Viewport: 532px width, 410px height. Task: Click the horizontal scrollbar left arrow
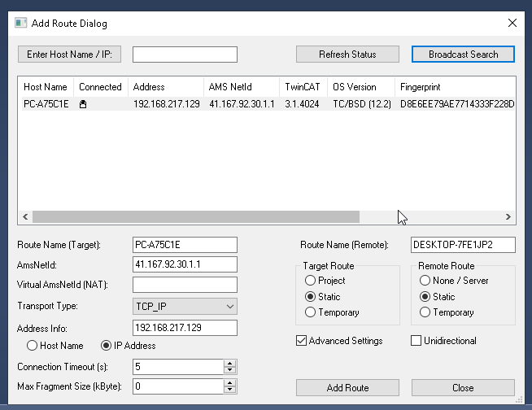(25, 216)
